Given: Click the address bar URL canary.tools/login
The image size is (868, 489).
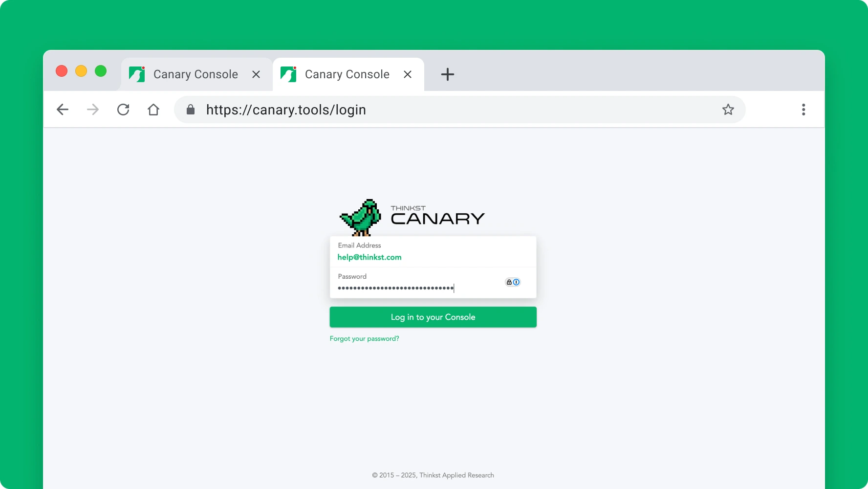Looking at the screenshot, I should click(x=286, y=110).
